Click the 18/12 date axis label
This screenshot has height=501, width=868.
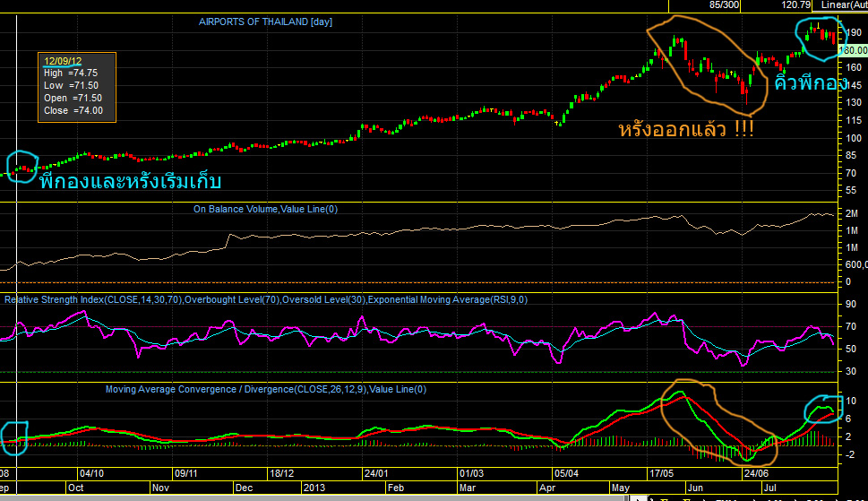tap(282, 473)
